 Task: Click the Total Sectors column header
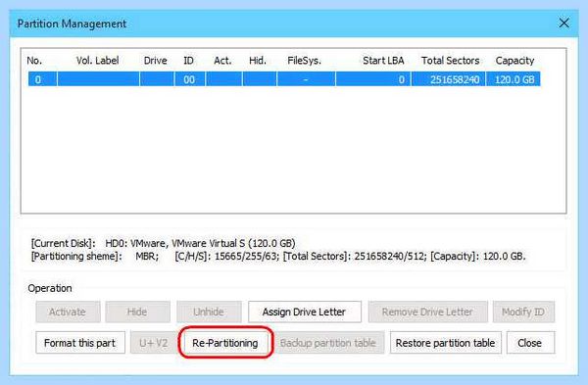[x=451, y=61]
